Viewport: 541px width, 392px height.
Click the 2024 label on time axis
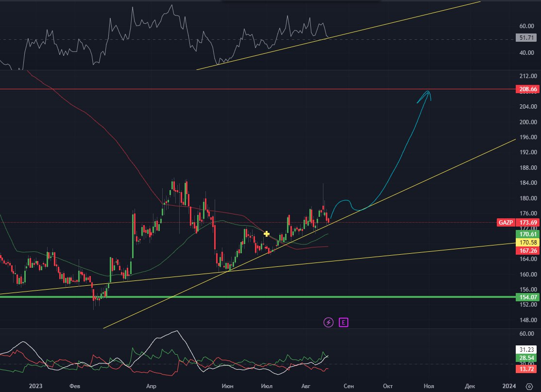pos(509,386)
